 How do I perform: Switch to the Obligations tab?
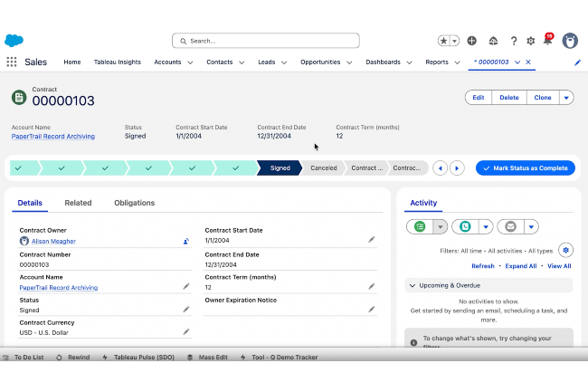pyautogui.click(x=134, y=203)
